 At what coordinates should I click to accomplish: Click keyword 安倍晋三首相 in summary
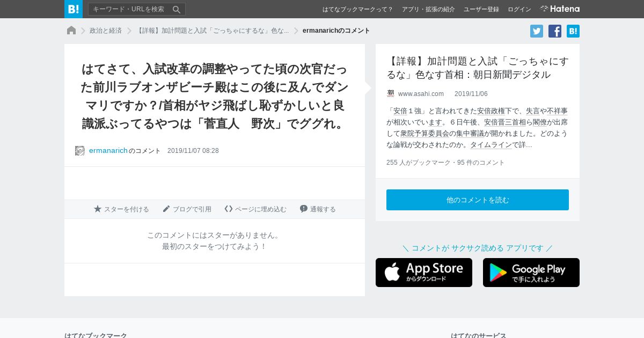point(505,122)
